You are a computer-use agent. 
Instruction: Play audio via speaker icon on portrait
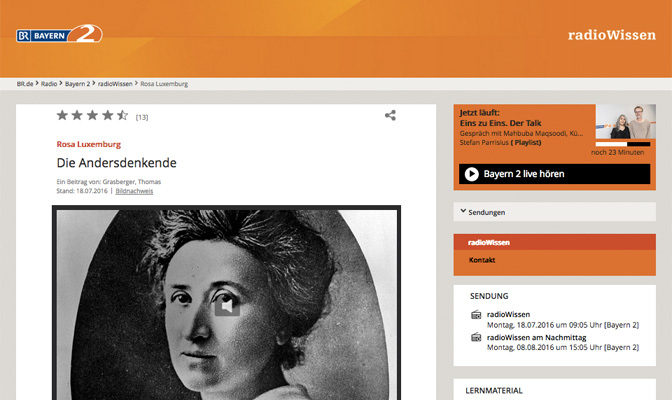tap(227, 306)
